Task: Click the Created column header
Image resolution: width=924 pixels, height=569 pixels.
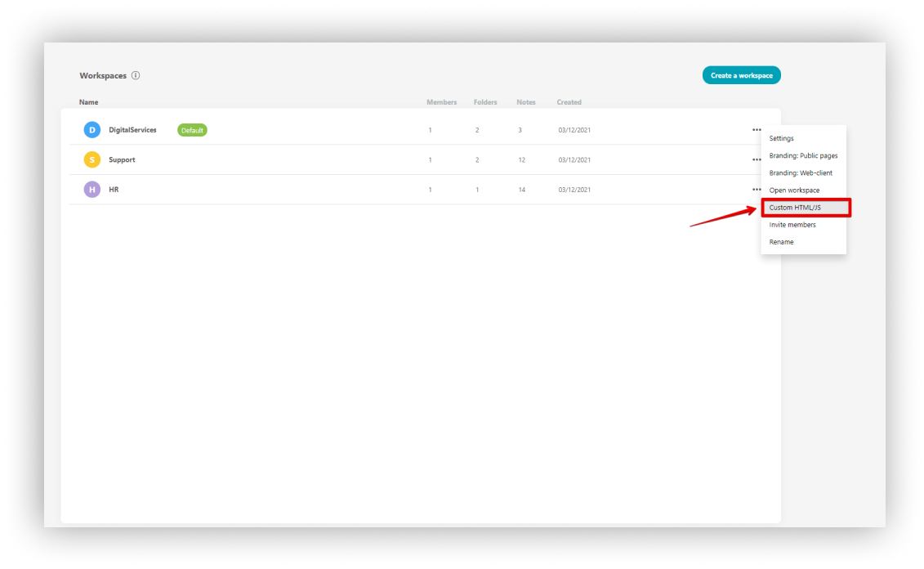Action: pos(569,102)
